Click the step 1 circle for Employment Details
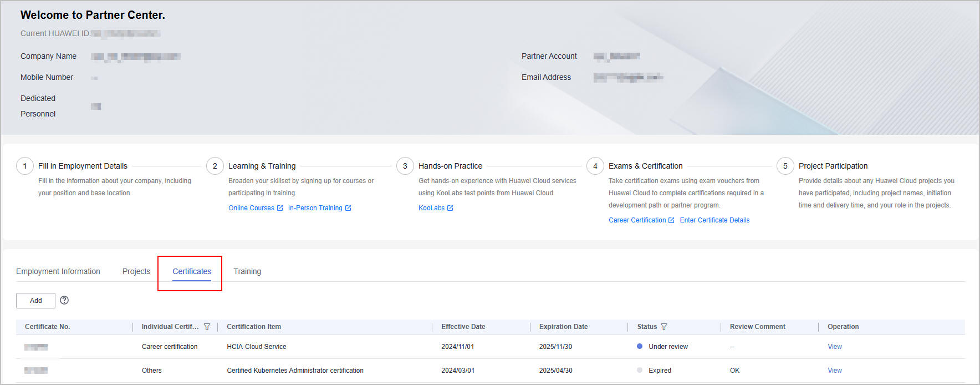The image size is (980, 385). point(25,166)
